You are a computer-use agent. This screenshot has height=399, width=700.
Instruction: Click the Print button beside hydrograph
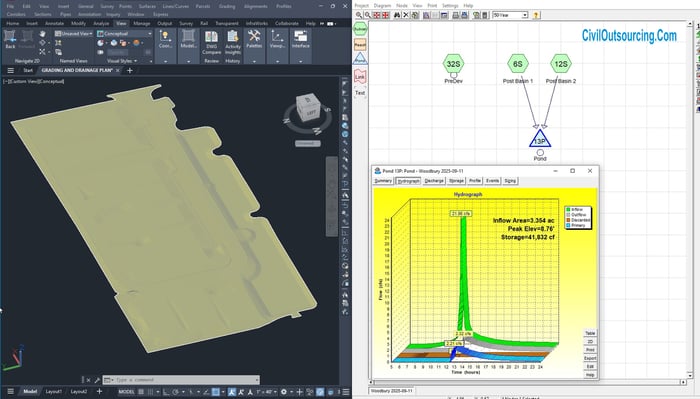590,349
